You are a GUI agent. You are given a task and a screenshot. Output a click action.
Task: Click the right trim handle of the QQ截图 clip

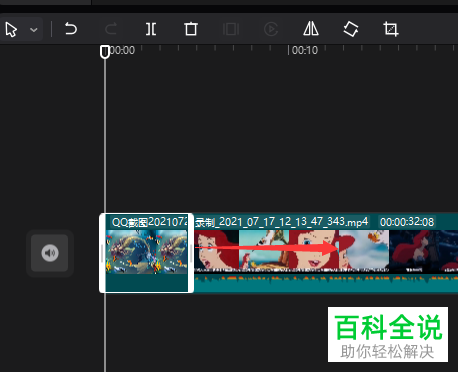coord(191,253)
